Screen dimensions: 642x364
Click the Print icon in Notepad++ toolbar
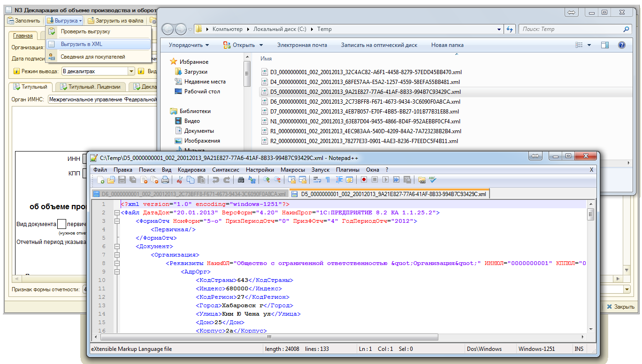165,180
